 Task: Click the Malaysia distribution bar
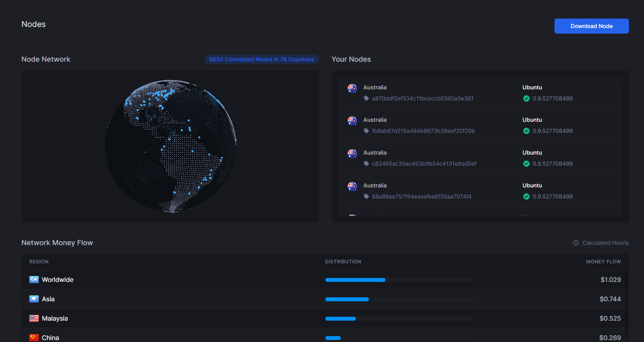click(x=399, y=319)
